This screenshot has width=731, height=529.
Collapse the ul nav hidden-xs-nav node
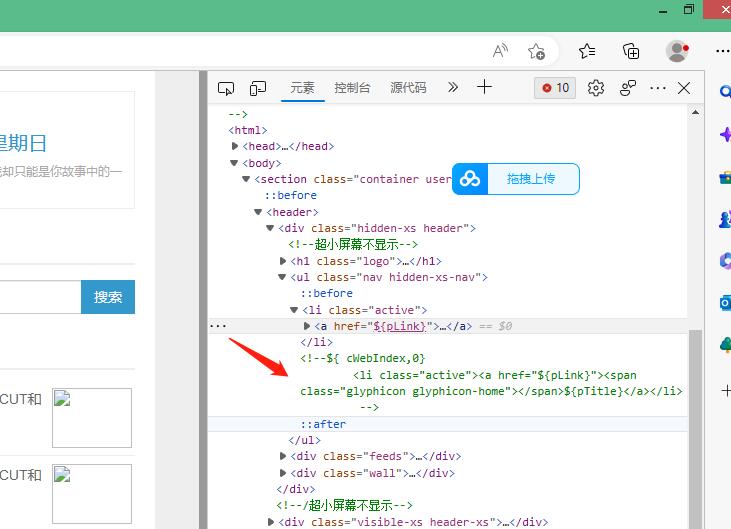coord(283,277)
